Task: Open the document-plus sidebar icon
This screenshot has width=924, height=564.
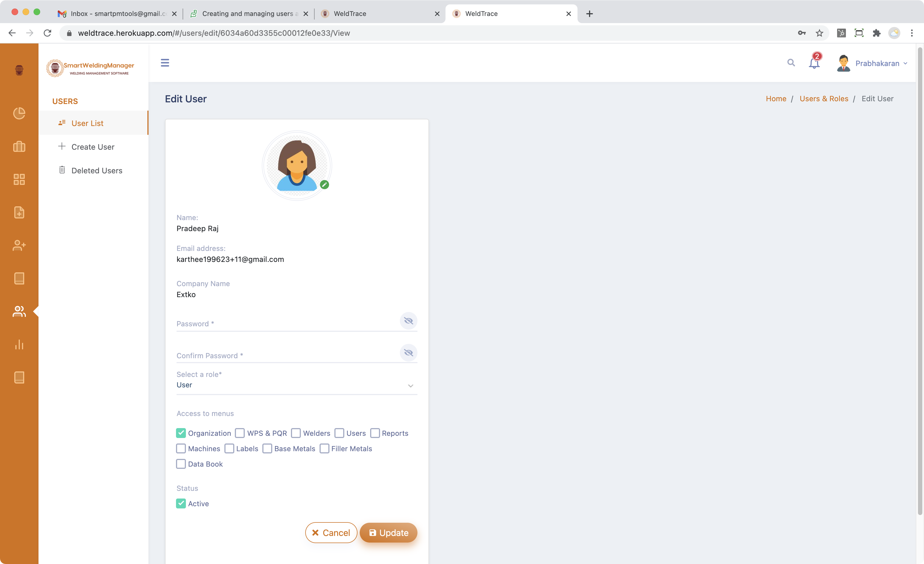Action: click(x=19, y=212)
